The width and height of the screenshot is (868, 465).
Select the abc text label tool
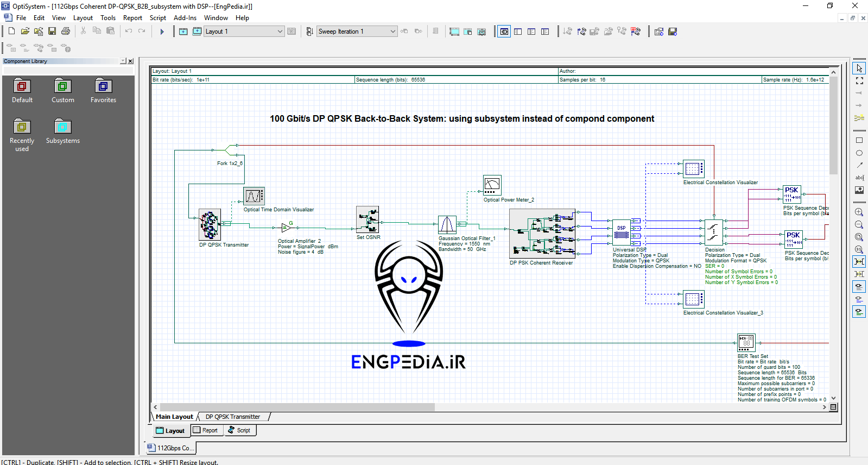[859, 178]
